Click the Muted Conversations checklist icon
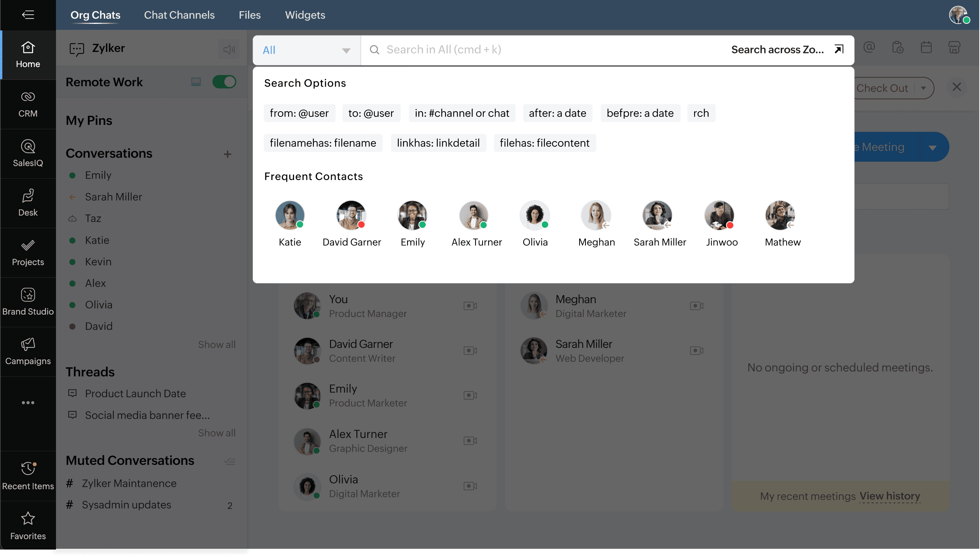Viewport: 980px width, 557px height. pos(230,461)
